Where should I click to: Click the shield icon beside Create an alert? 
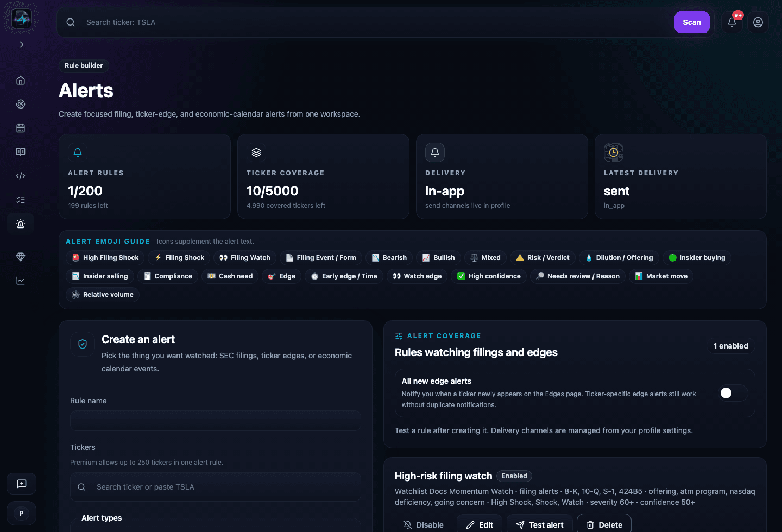click(x=83, y=344)
